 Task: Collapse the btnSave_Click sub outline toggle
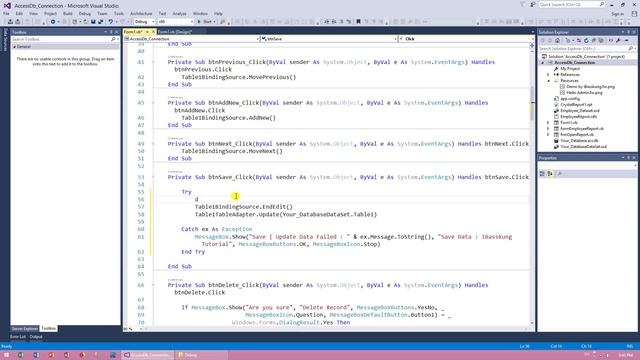(153, 177)
